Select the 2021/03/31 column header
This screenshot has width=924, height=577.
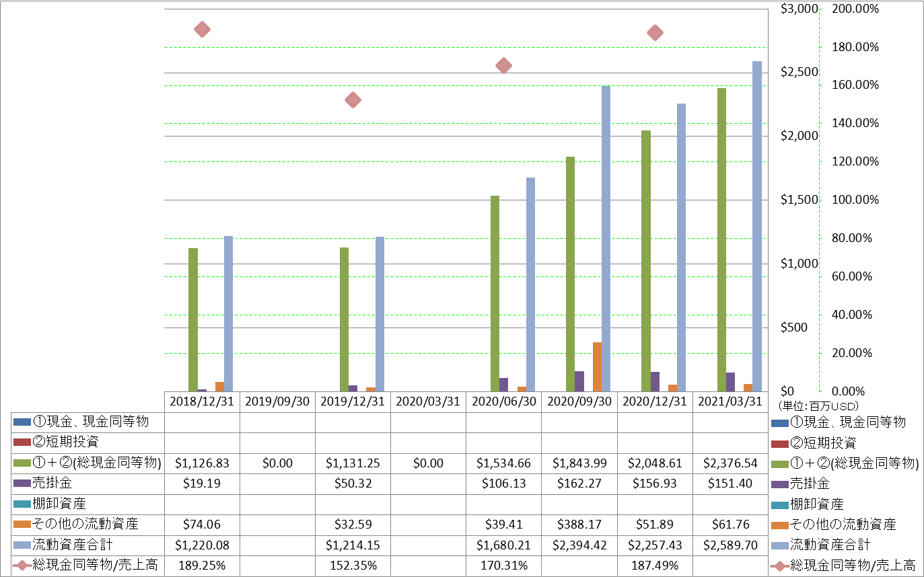pyautogui.click(x=730, y=401)
